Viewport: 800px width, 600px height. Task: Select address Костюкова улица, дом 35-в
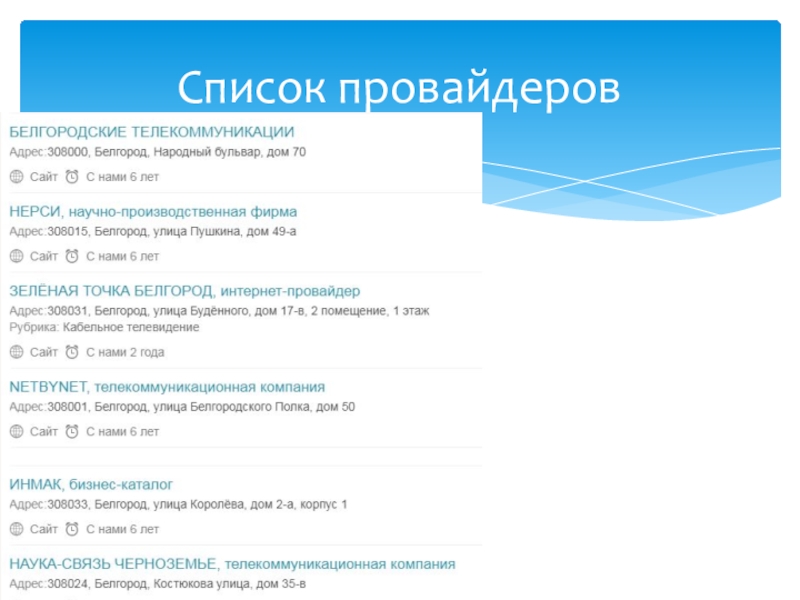[230, 584]
